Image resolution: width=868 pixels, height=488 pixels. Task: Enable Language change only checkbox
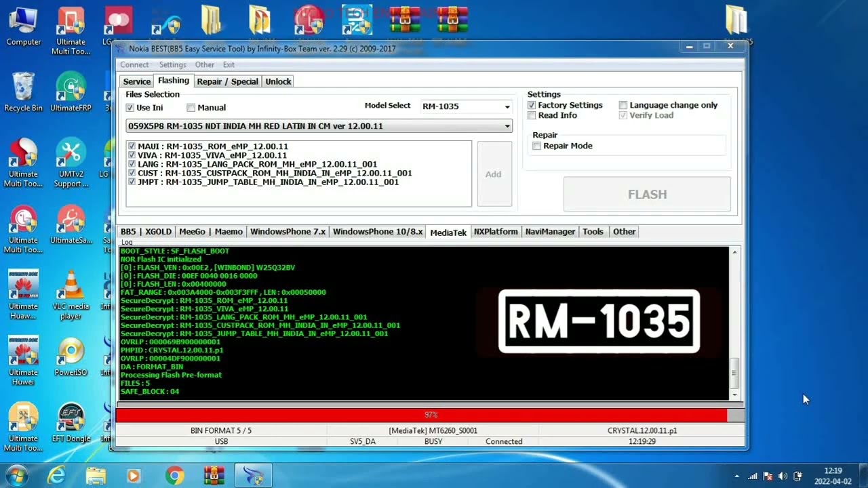623,105
